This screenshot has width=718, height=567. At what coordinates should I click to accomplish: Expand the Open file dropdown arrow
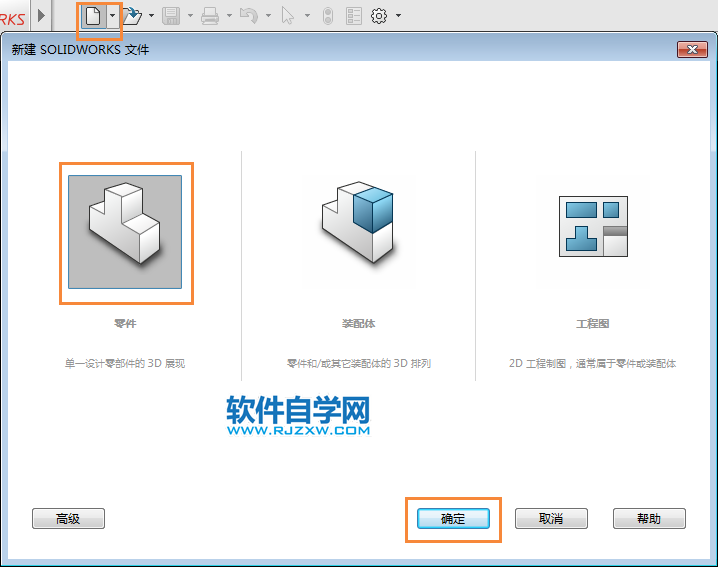click(x=152, y=16)
